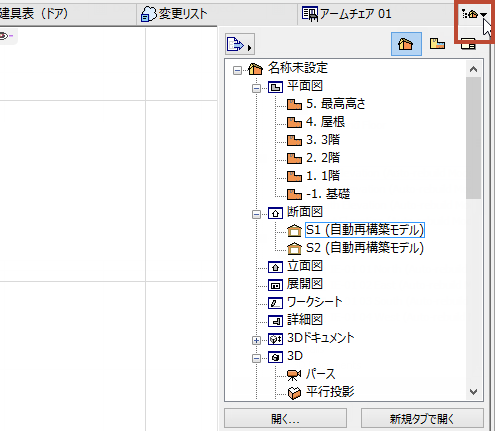This screenshot has height=431, width=495.
Task: Click the 5. 最高高さ story icon
Action: click(294, 104)
